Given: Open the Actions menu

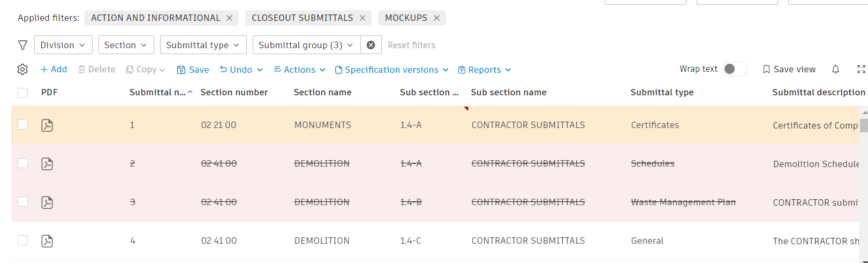Looking at the screenshot, I should pyautogui.click(x=299, y=70).
